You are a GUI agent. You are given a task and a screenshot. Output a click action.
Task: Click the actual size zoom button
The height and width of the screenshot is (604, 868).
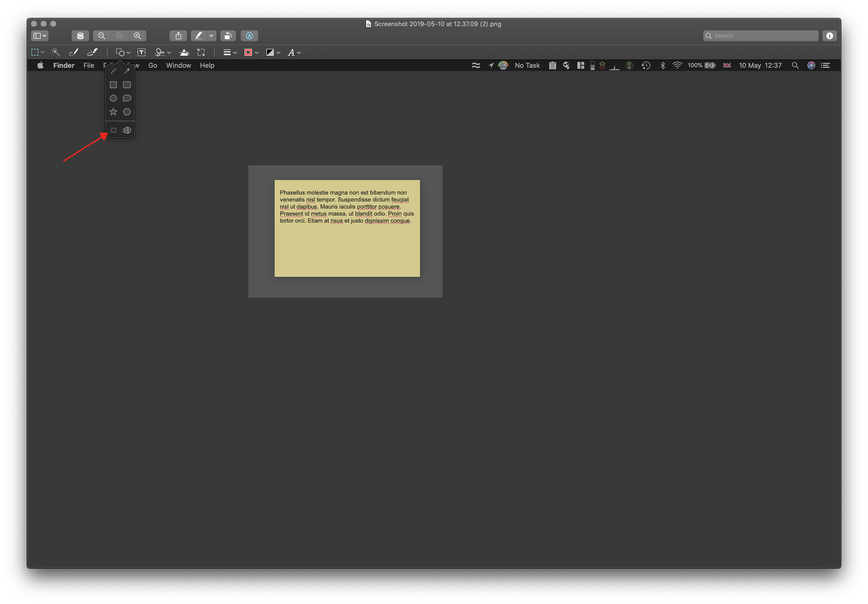(x=120, y=36)
